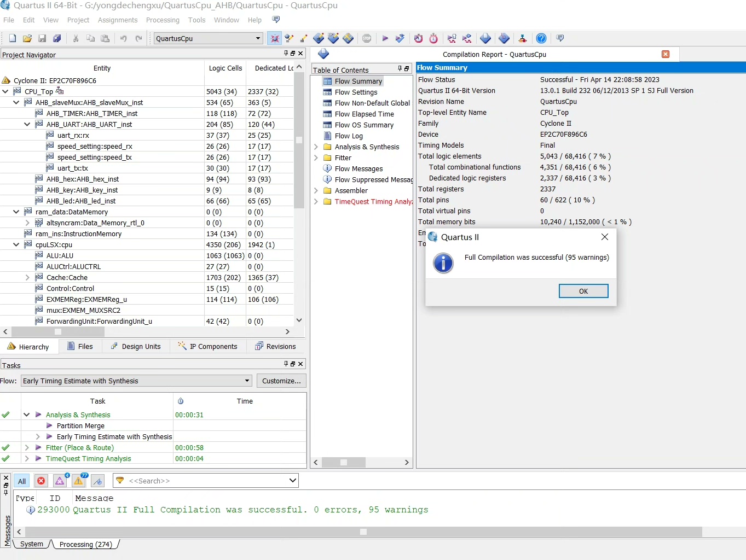
Task: Click the Paste clipboard icon
Action: [106, 38]
